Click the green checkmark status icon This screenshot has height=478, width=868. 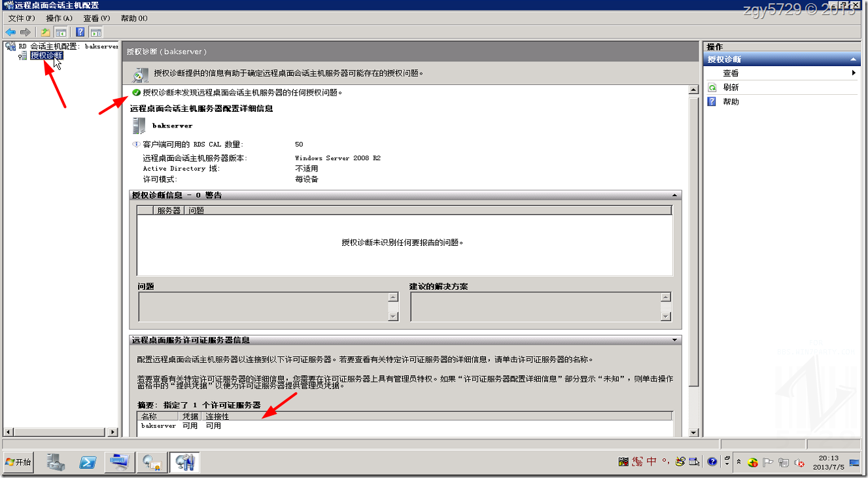(136, 93)
